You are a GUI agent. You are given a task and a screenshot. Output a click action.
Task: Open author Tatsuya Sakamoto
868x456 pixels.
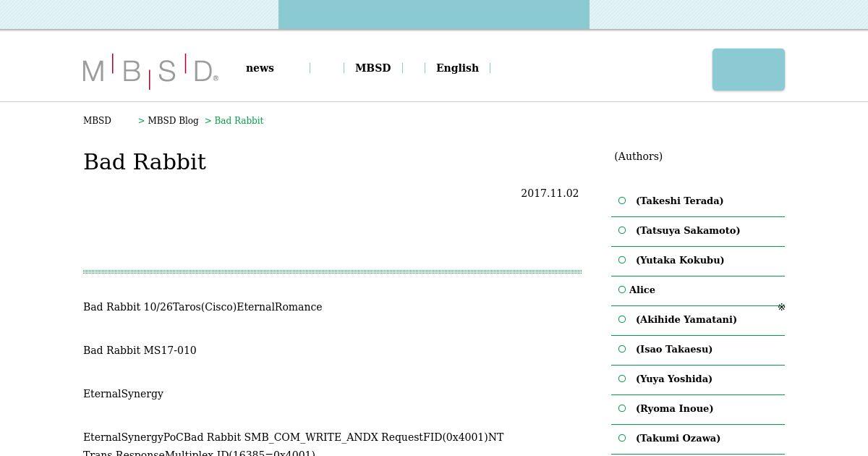[x=688, y=230]
